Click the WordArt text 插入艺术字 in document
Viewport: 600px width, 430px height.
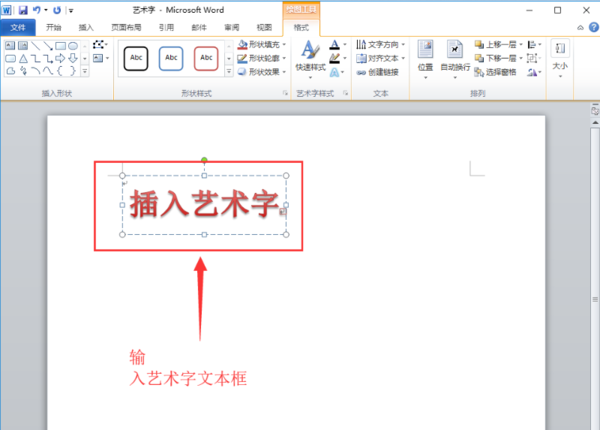(204, 205)
